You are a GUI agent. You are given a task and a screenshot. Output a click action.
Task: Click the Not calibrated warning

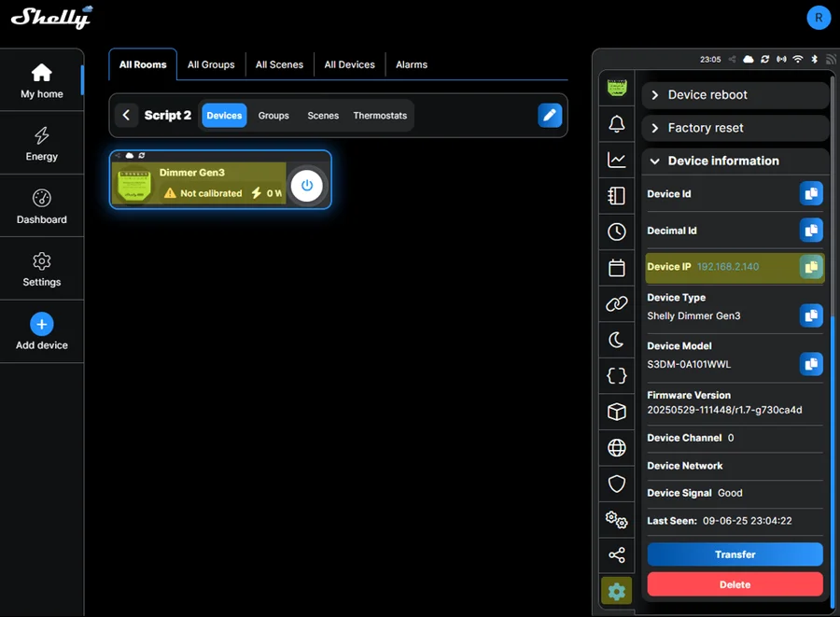click(x=203, y=193)
